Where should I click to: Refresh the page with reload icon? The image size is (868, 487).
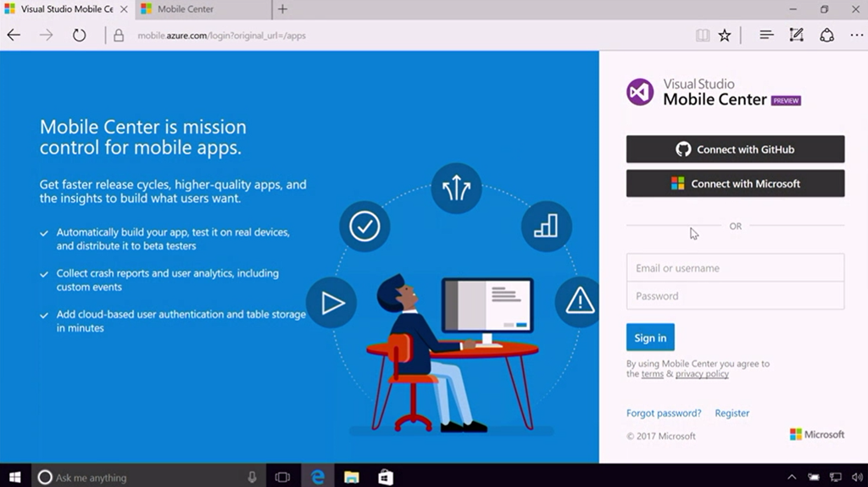79,35
